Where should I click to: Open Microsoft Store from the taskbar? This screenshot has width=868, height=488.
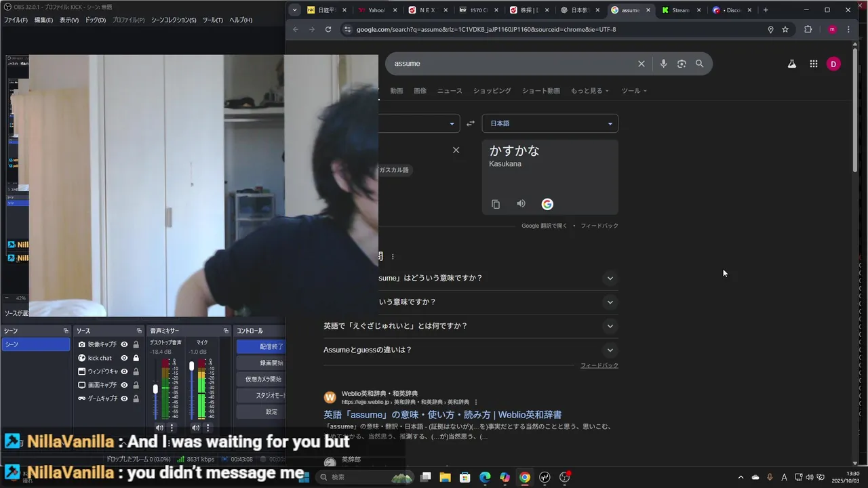pyautogui.click(x=465, y=477)
